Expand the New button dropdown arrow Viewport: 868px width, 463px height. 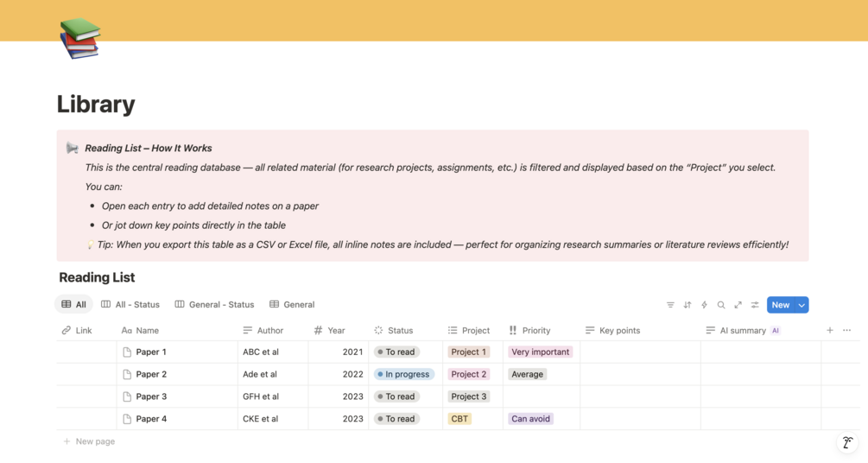coord(801,305)
